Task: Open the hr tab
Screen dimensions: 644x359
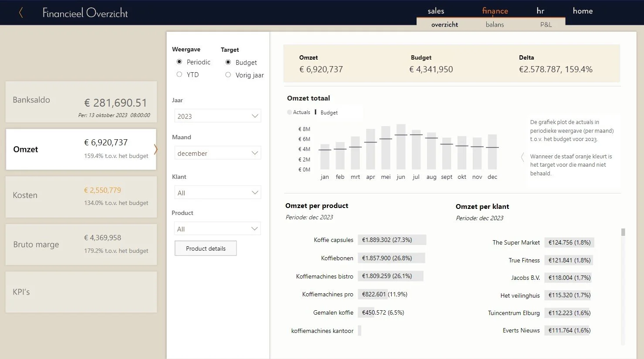Action: [x=540, y=11]
